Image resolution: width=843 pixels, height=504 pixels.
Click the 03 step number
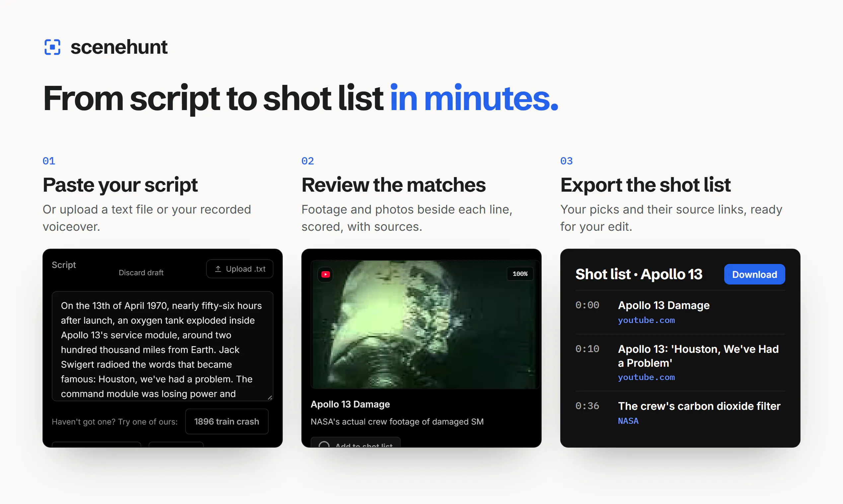click(566, 161)
